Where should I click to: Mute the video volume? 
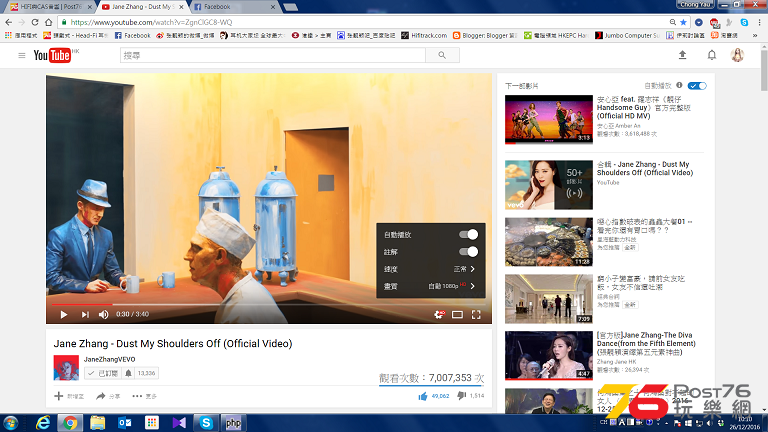103,314
